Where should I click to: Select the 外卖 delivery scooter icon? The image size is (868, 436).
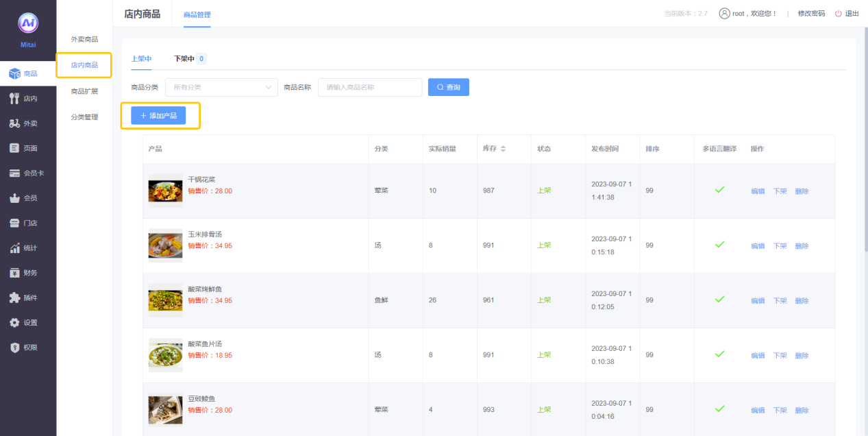pos(14,123)
